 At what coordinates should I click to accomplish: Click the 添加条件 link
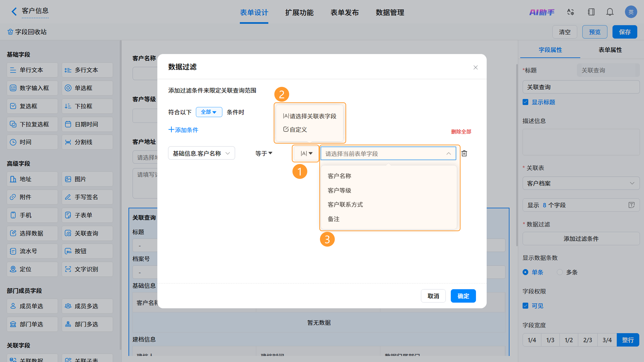[x=183, y=130]
